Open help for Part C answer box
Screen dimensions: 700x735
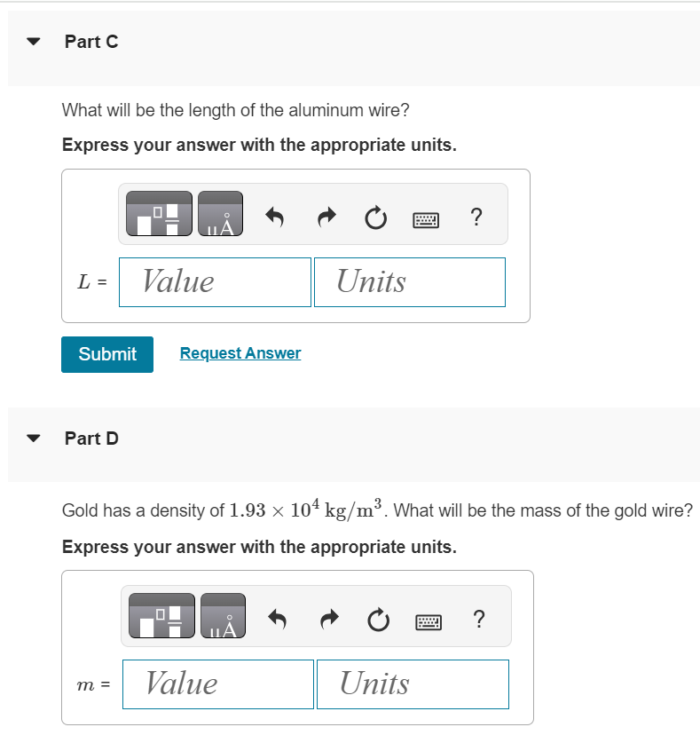(476, 217)
